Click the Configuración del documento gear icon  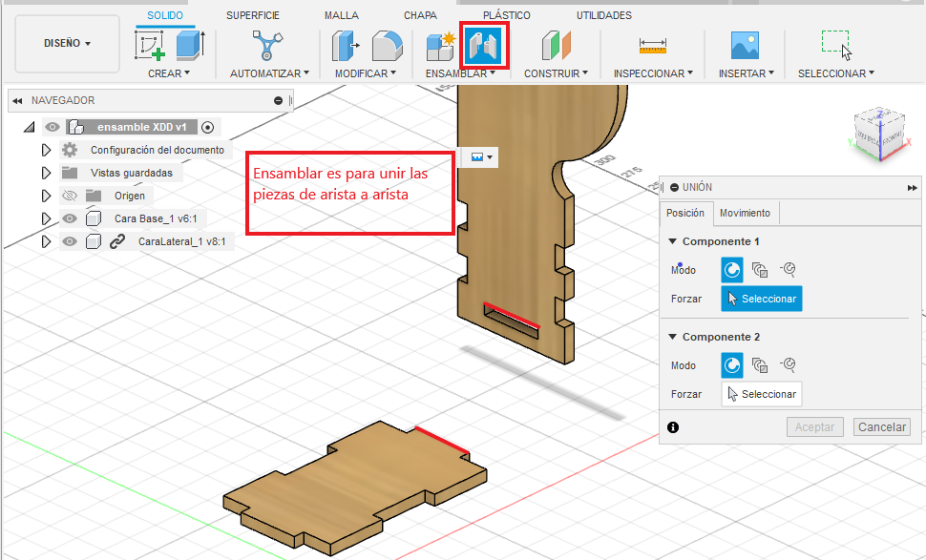70,150
